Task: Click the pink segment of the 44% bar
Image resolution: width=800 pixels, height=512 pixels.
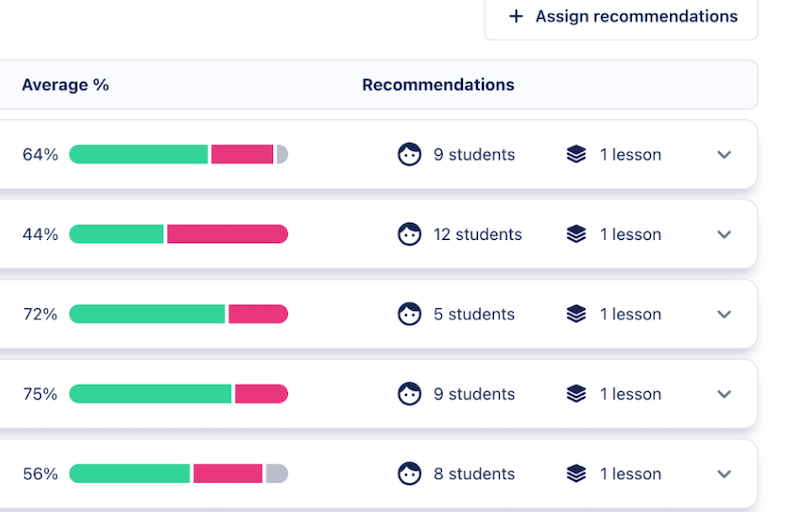Action: pyautogui.click(x=227, y=234)
